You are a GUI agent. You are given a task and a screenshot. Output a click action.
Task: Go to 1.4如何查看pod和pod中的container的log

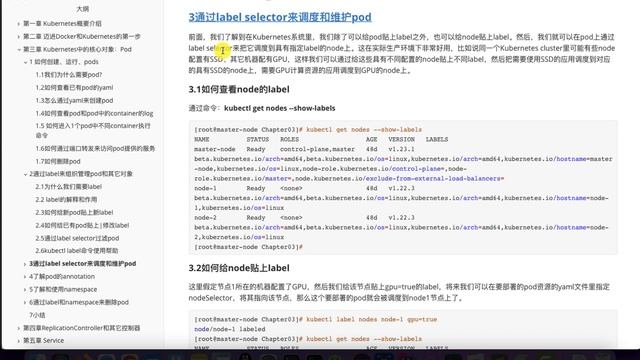[x=94, y=113]
